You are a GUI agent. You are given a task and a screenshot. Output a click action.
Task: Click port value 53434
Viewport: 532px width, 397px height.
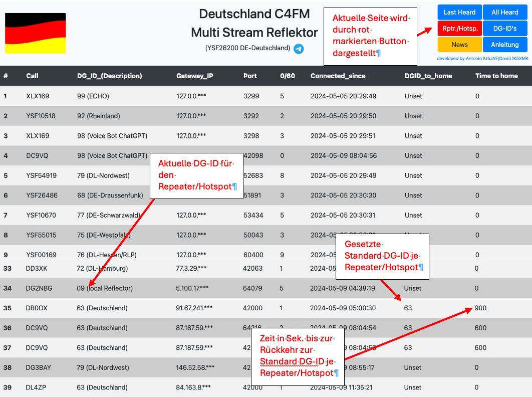coord(253,216)
